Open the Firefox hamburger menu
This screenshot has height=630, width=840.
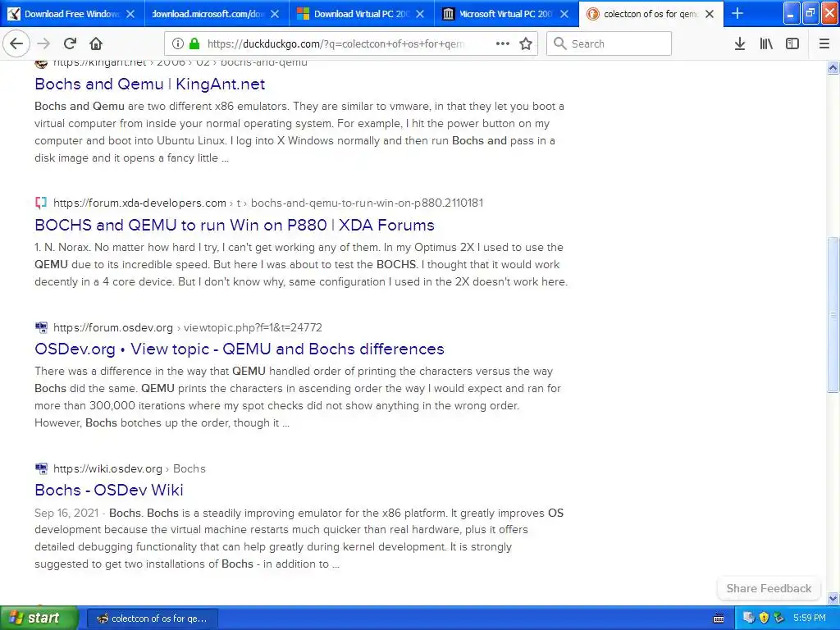point(824,43)
